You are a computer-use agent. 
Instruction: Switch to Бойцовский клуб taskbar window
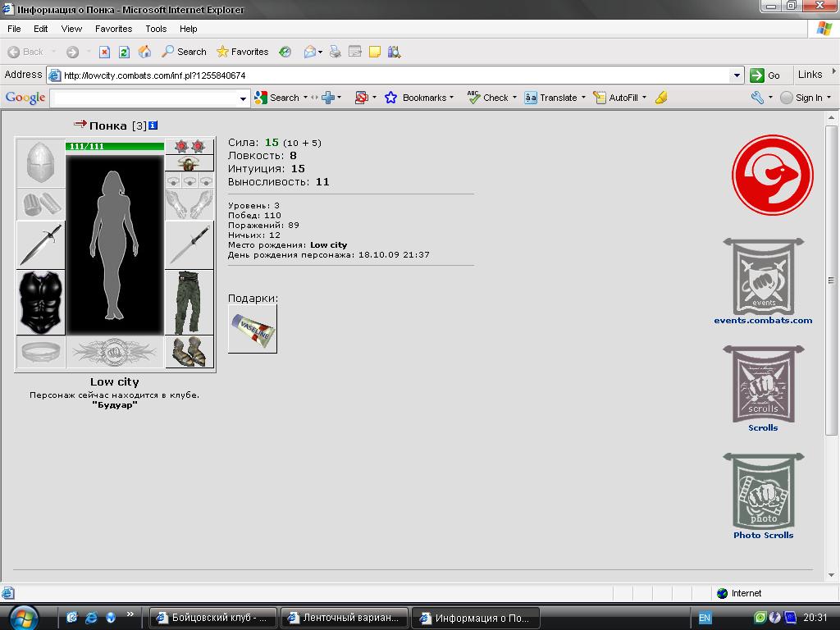pyautogui.click(x=212, y=618)
